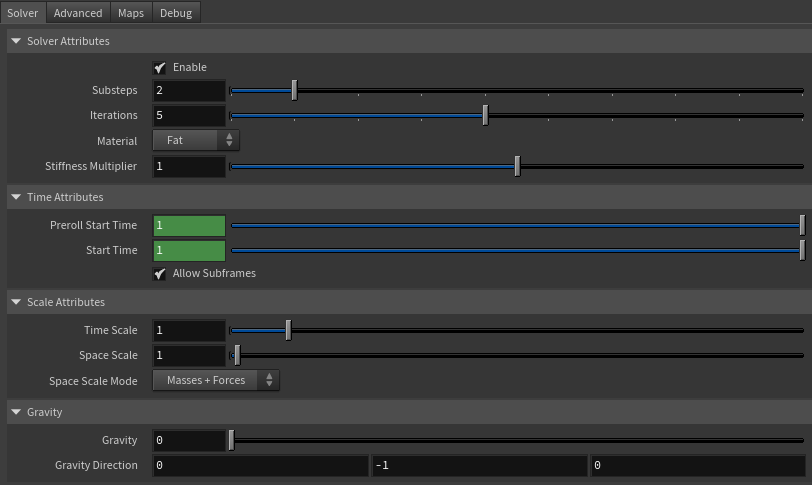Switch to the Solver tab
Image resolution: width=812 pixels, height=485 pixels.
(x=23, y=12)
